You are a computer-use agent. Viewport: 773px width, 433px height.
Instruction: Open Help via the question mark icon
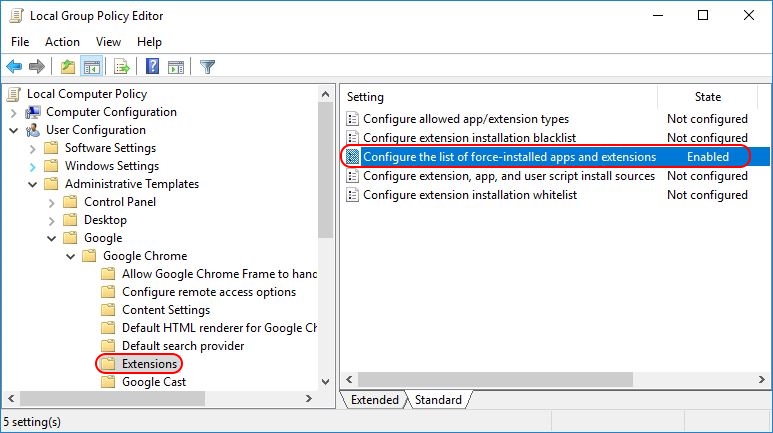coord(152,66)
